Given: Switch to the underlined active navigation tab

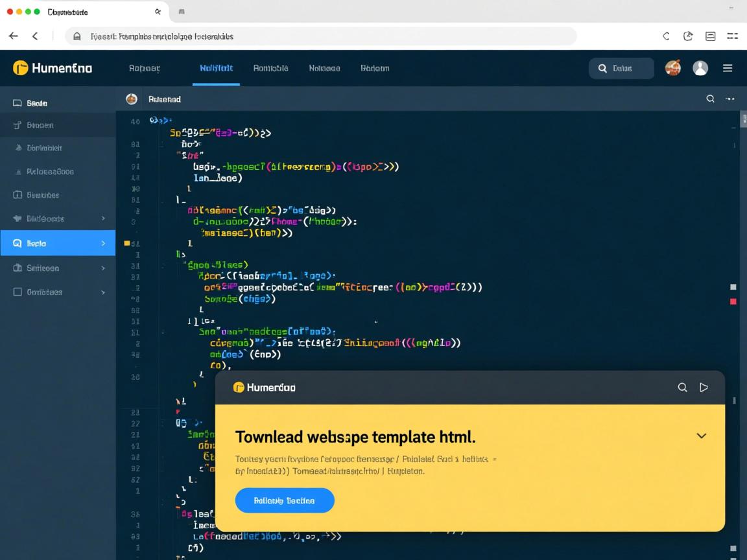Looking at the screenshot, I should [216, 68].
